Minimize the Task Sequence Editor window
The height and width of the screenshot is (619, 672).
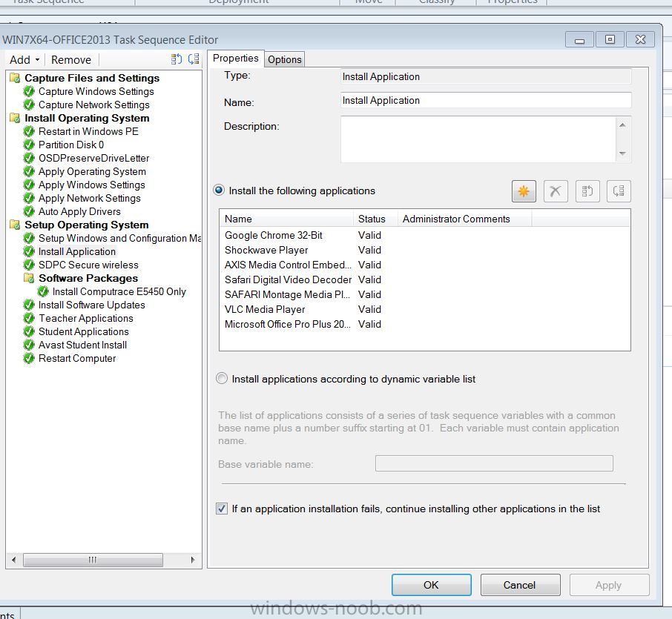pos(580,39)
